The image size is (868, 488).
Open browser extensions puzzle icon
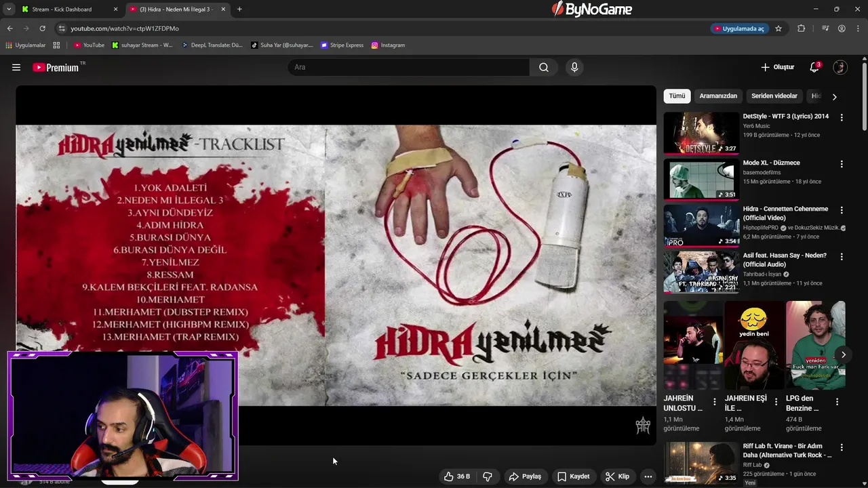pyautogui.click(x=801, y=28)
